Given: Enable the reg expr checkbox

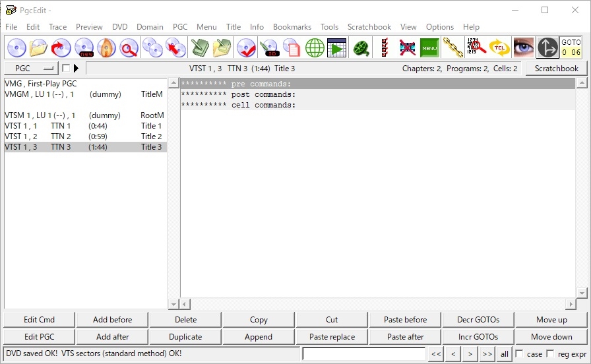Looking at the screenshot, I should 550,354.
